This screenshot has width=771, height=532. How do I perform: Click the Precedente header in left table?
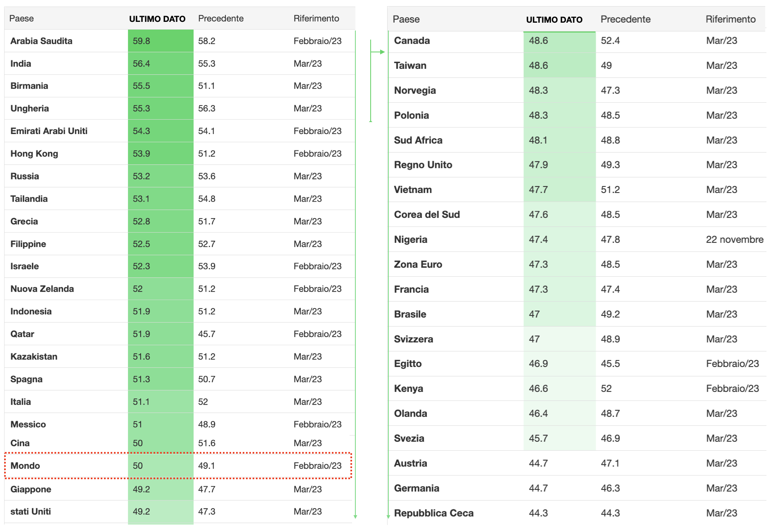click(221, 19)
